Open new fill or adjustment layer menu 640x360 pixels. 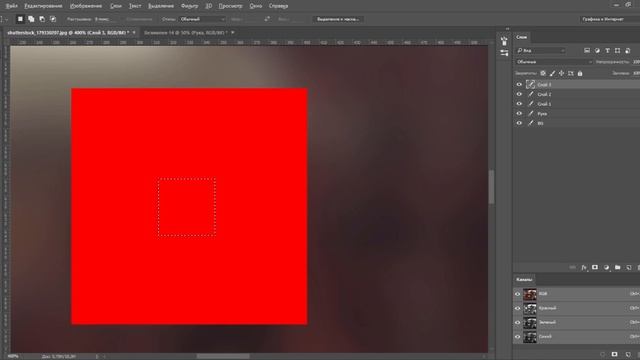(x=606, y=267)
